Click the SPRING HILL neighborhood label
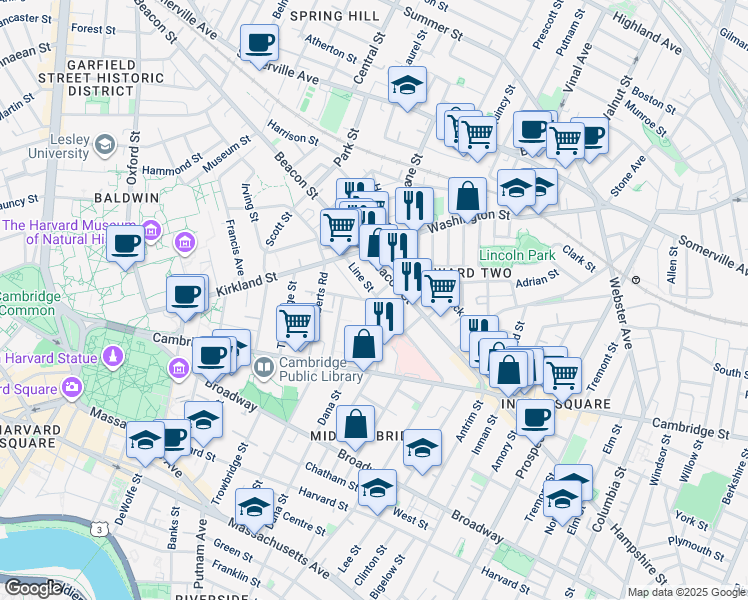 335,16
